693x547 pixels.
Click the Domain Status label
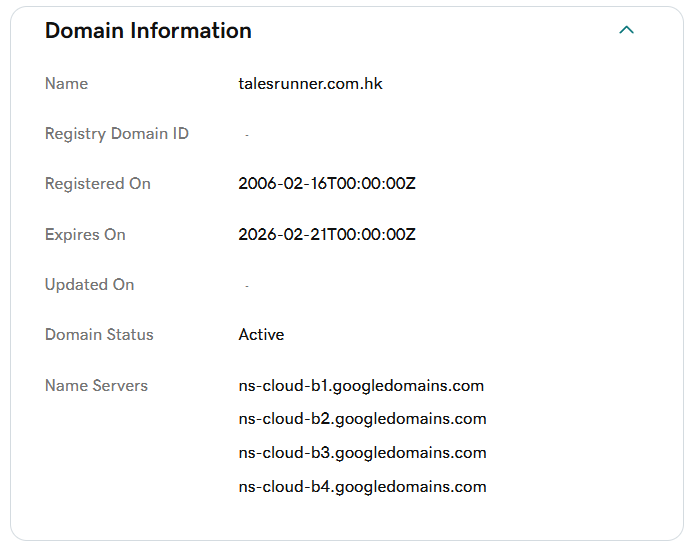[x=99, y=335]
